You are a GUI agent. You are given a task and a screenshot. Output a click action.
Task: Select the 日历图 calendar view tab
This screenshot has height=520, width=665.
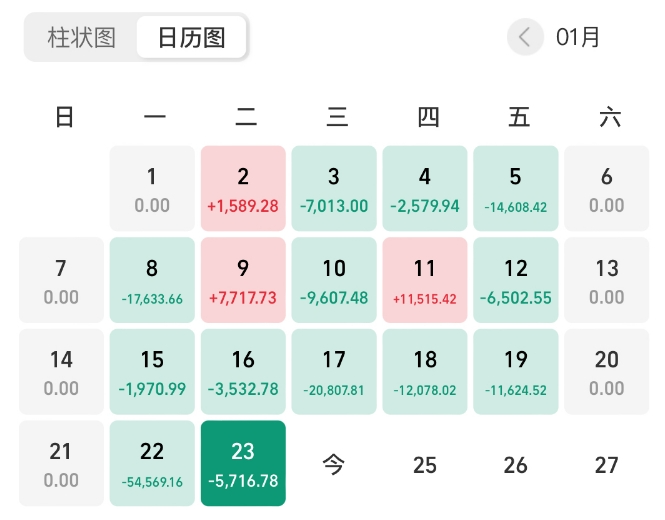191,37
